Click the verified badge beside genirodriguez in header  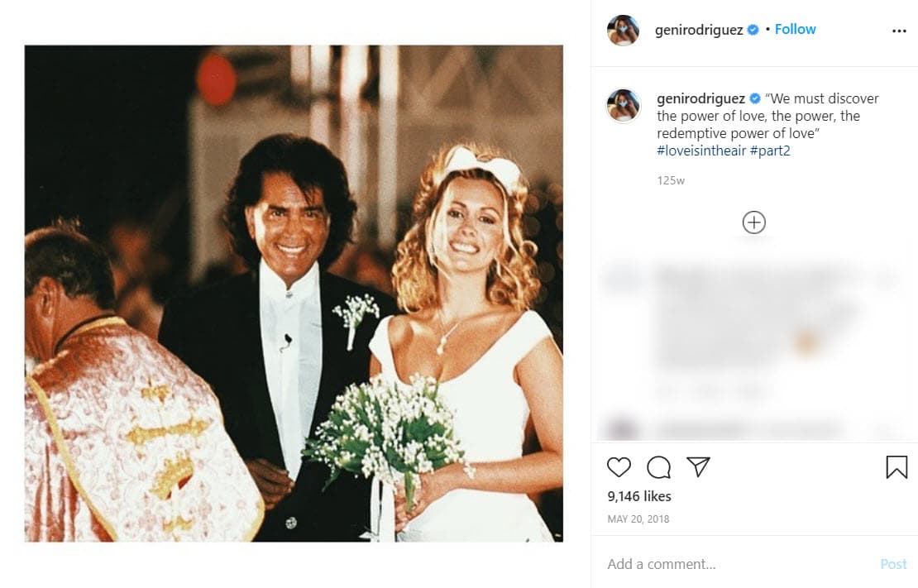(751, 28)
